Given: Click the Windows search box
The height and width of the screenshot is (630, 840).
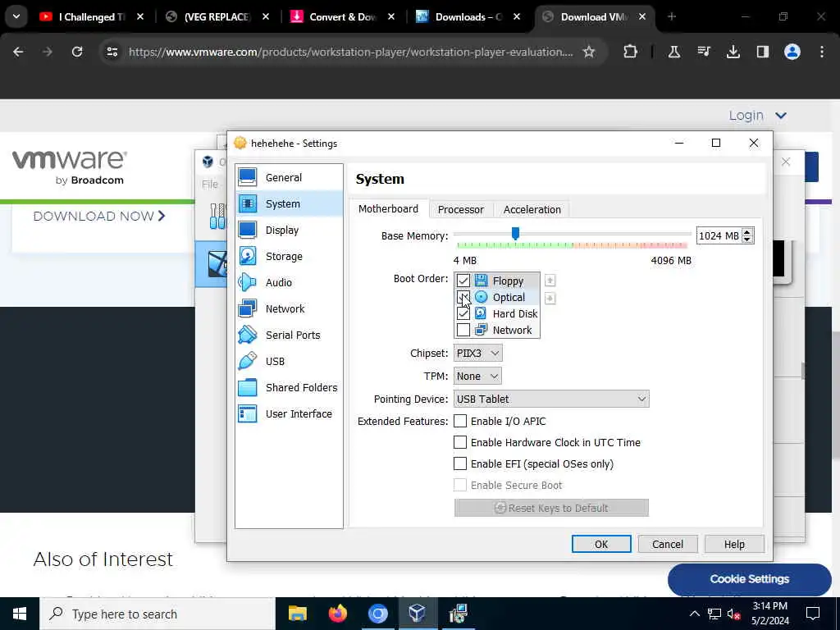Looking at the screenshot, I should pyautogui.click(x=157, y=614).
